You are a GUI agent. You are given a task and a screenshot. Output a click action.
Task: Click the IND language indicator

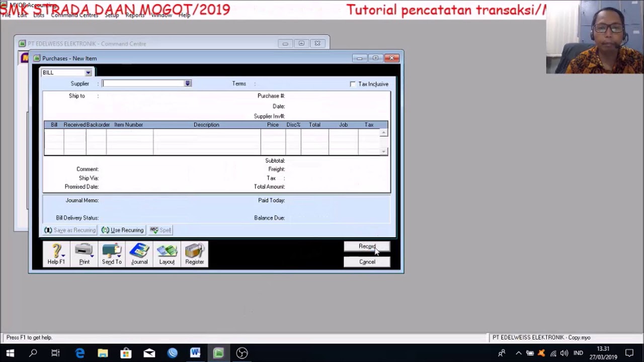click(579, 353)
